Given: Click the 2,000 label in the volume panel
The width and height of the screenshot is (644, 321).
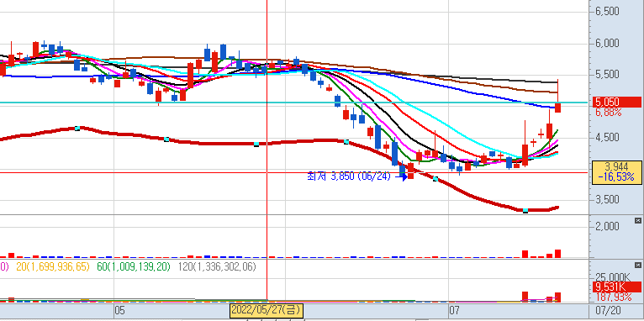Looking at the screenshot, I should (x=608, y=227).
